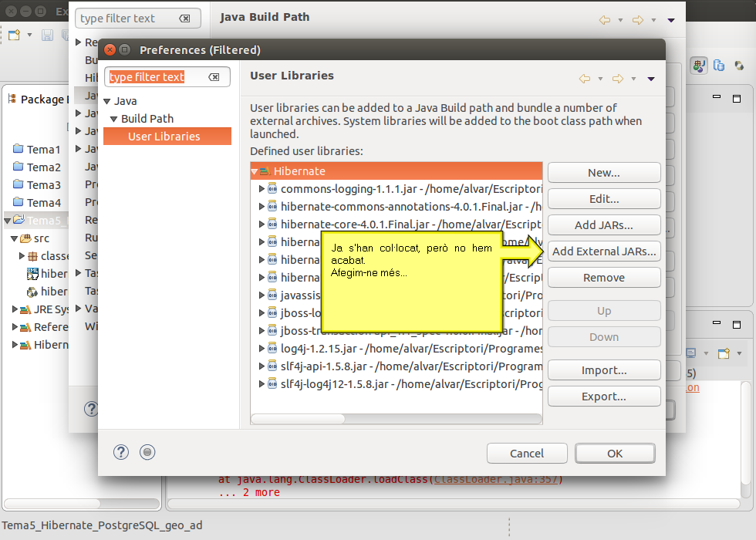Viewport: 756px width, 540px height.
Task: Open ClassLoader.java:357 link in console
Action: [x=495, y=479]
